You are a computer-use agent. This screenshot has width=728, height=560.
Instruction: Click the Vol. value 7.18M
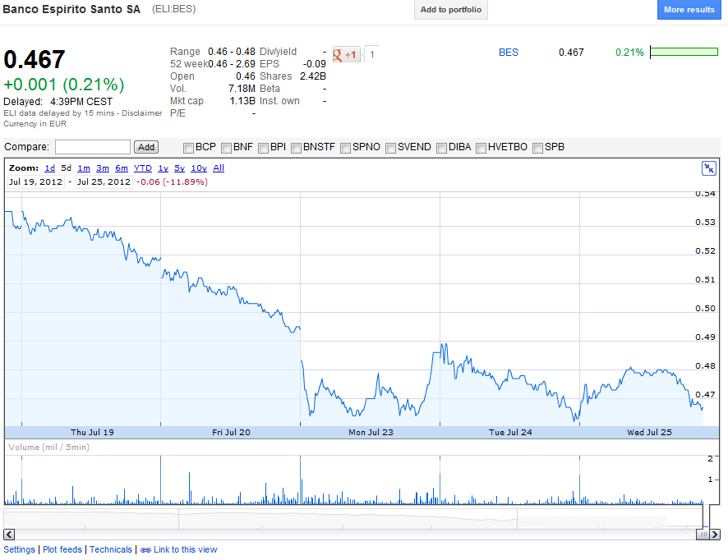click(x=242, y=89)
